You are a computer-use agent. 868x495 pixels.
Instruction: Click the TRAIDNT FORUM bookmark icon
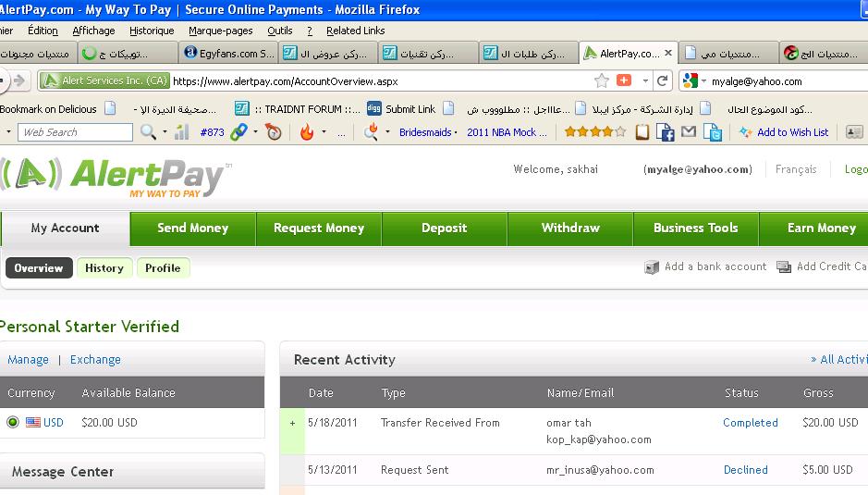tap(242, 108)
